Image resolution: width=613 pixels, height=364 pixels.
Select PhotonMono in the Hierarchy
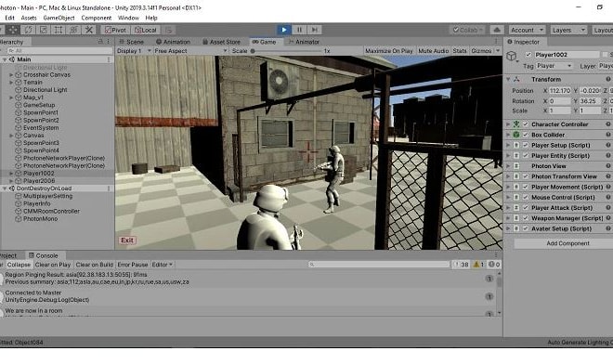(40, 219)
